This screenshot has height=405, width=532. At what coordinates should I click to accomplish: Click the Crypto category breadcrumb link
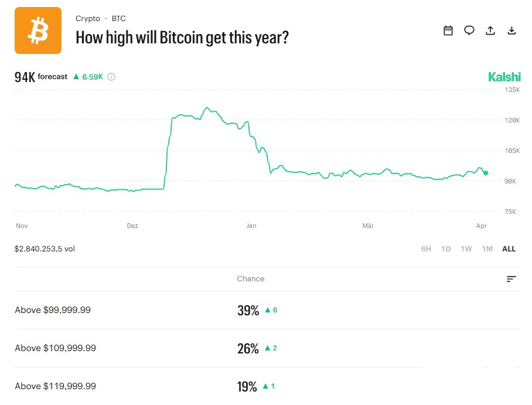[x=88, y=19]
